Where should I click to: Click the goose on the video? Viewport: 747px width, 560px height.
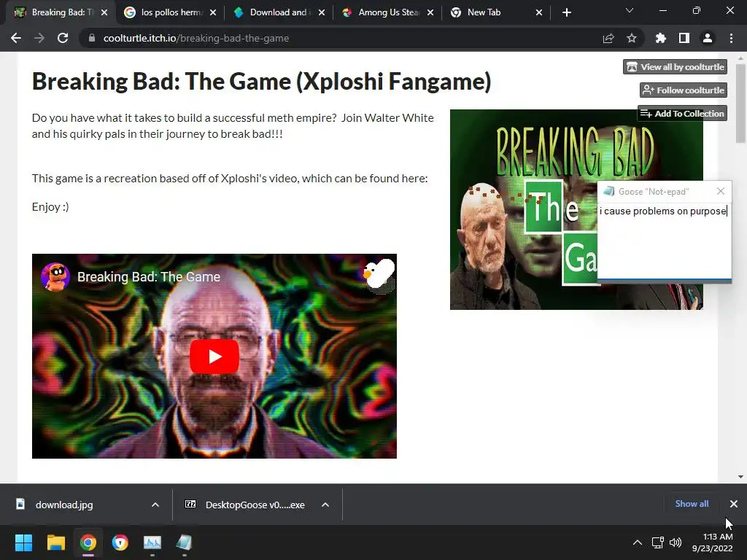[379, 274]
